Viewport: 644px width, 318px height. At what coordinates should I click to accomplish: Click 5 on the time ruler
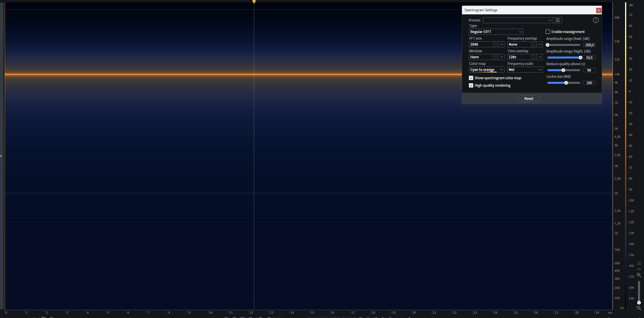pyautogui.click(x=108, y=313)
